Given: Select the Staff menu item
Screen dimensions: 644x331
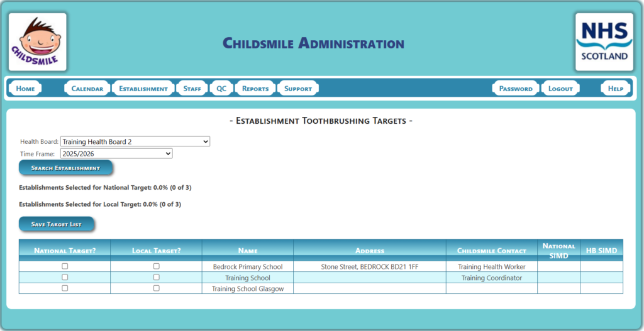Looking at the screenshot, I should click(192, 89).
